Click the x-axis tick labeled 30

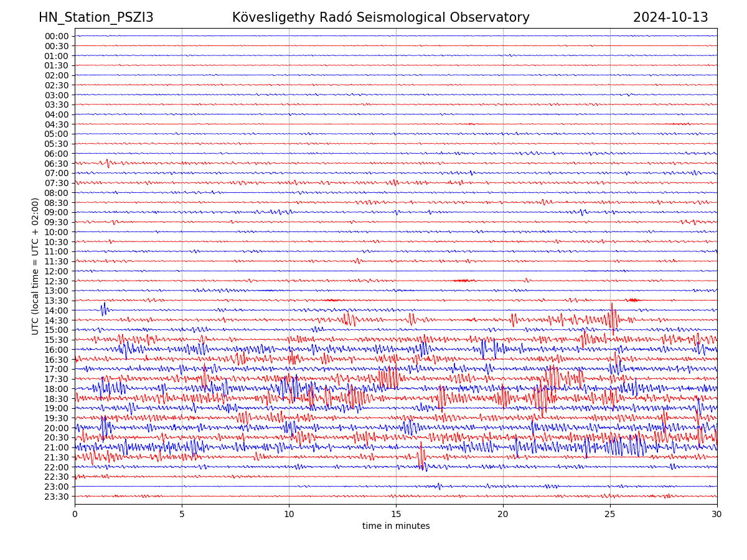(x=717, y=514)
